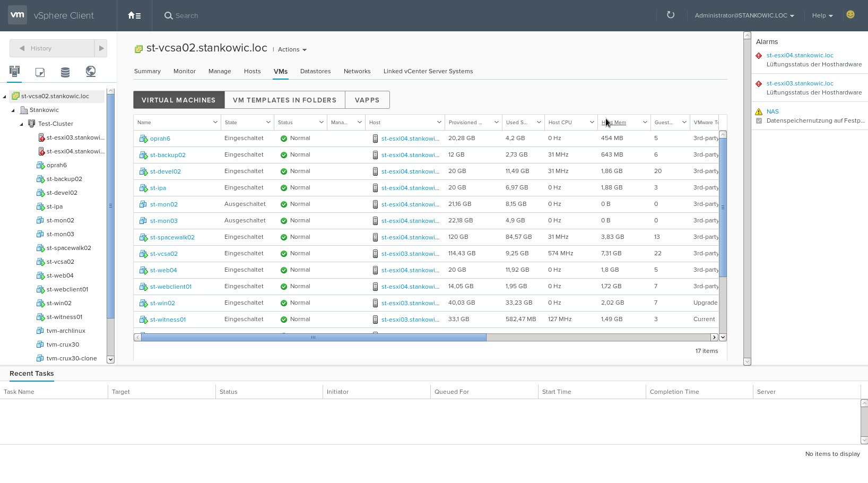The height and width of the screenshot is (483, 868).
Task: Click VM icon of st-witness01 table row
Action: [143, 320]
